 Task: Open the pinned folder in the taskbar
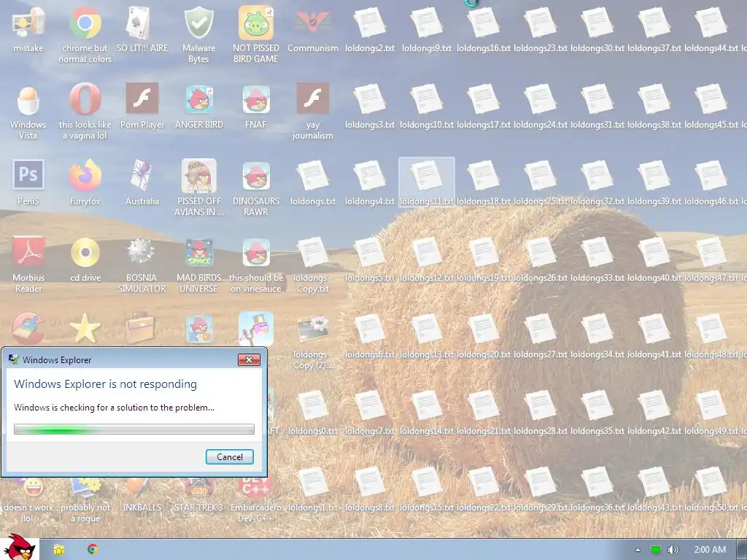59,550
